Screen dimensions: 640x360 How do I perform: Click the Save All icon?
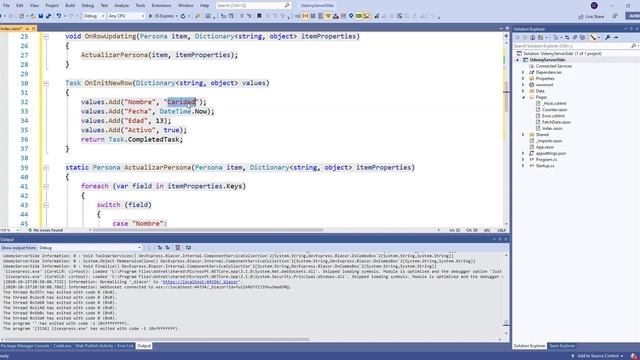[48, 16]
